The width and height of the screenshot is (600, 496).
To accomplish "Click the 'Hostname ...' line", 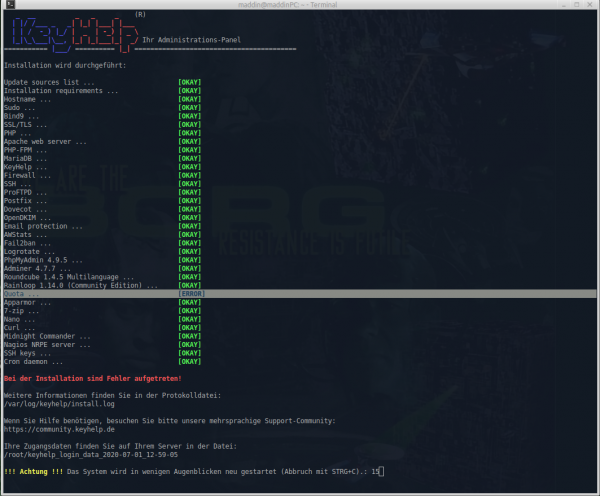I will click(27, 99).
